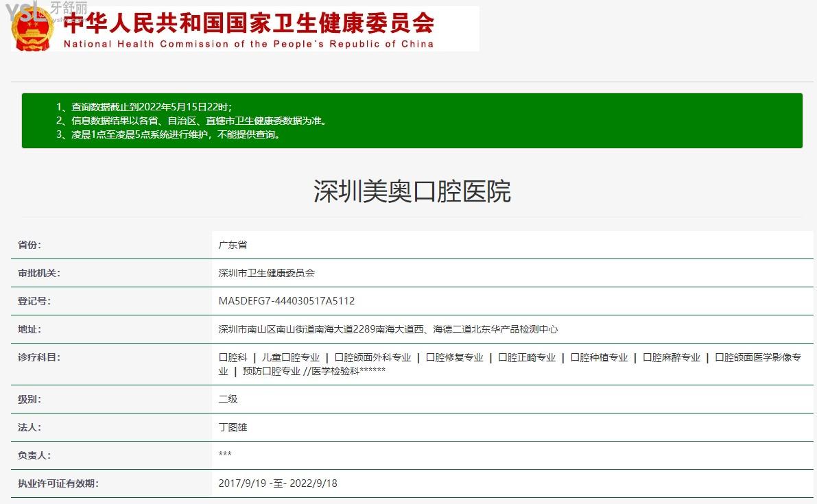The width and height of the screenshot is (817, 504).
Task: Click the province value 广东省
Action: [x=233, y=245]
